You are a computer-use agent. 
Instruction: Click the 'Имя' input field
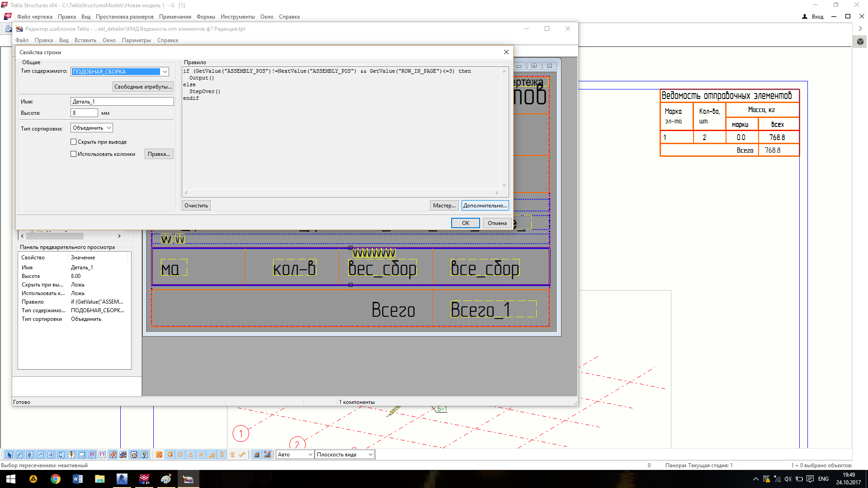[x=122, y=102]
